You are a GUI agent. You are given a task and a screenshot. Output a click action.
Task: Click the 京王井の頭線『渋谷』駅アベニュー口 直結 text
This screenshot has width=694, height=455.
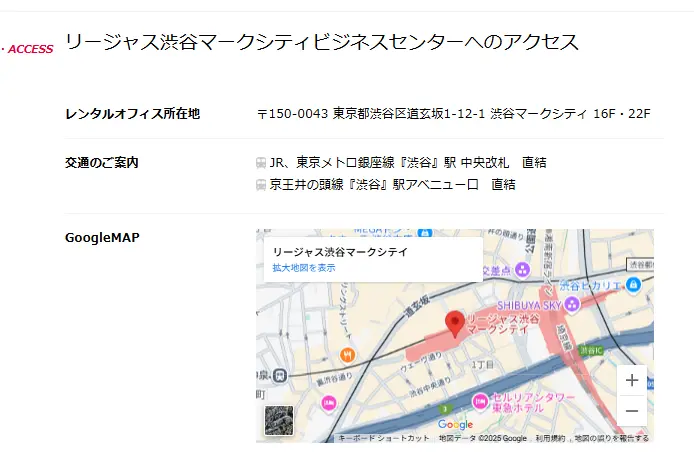[x=392, y=185]
